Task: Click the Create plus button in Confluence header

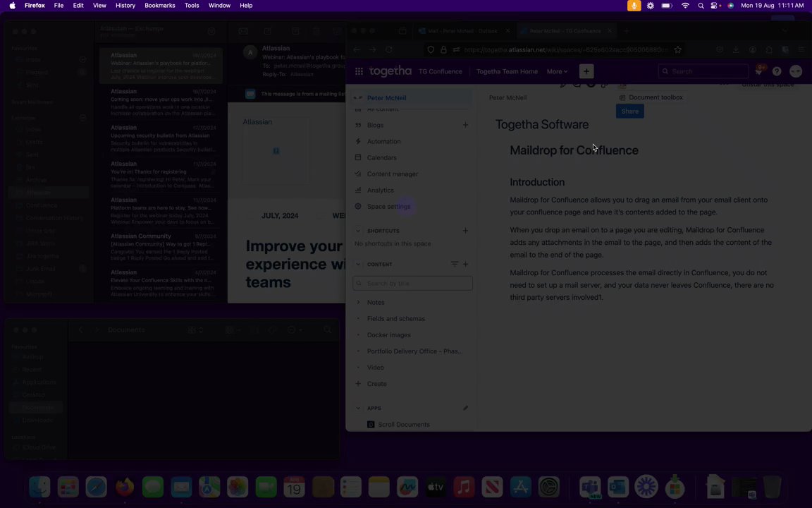Action: (x=586, y=71)
